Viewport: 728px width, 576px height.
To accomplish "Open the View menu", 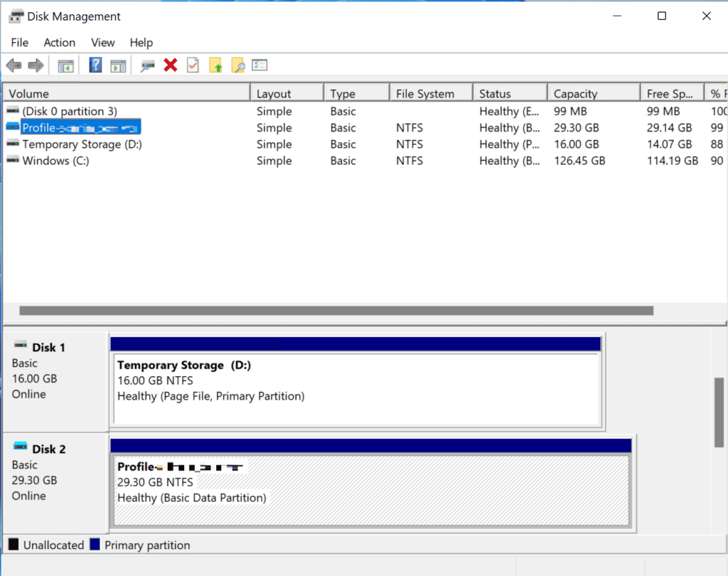I will click(103, 43).
